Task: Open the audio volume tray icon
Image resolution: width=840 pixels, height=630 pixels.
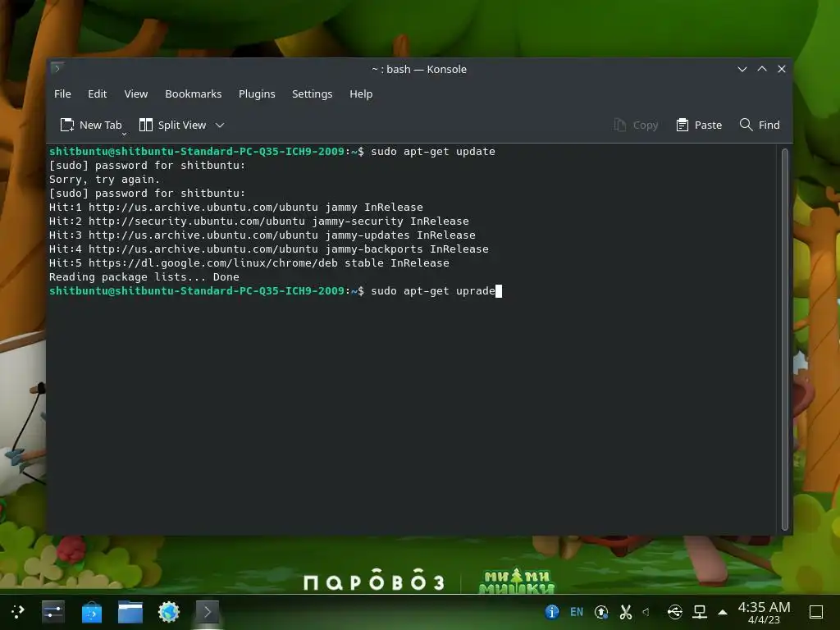Action: [646, 612]
